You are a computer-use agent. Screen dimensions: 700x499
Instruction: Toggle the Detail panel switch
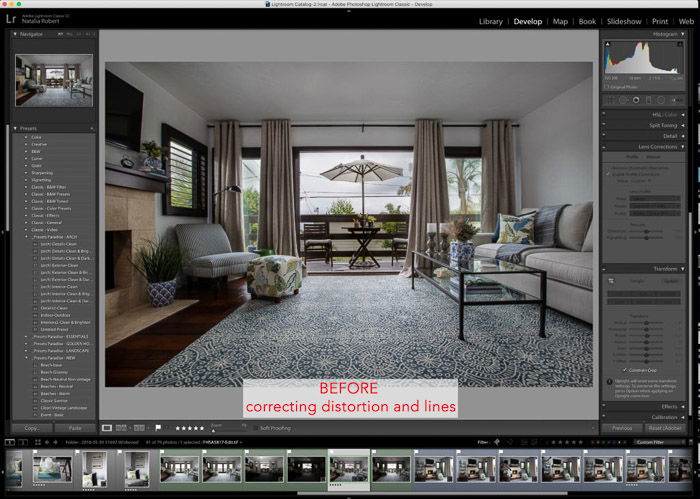(x=604, y=136)
